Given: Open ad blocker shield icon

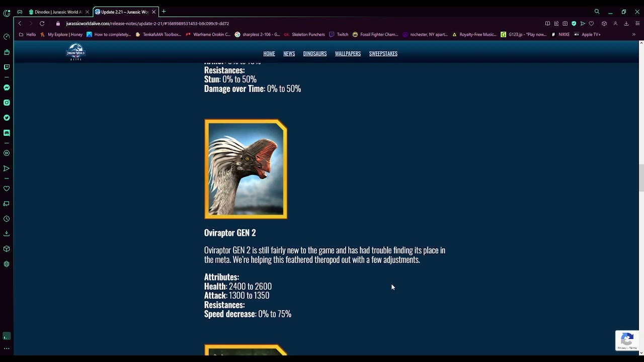Looking at the screenshot, I should [x=574, y=24].
